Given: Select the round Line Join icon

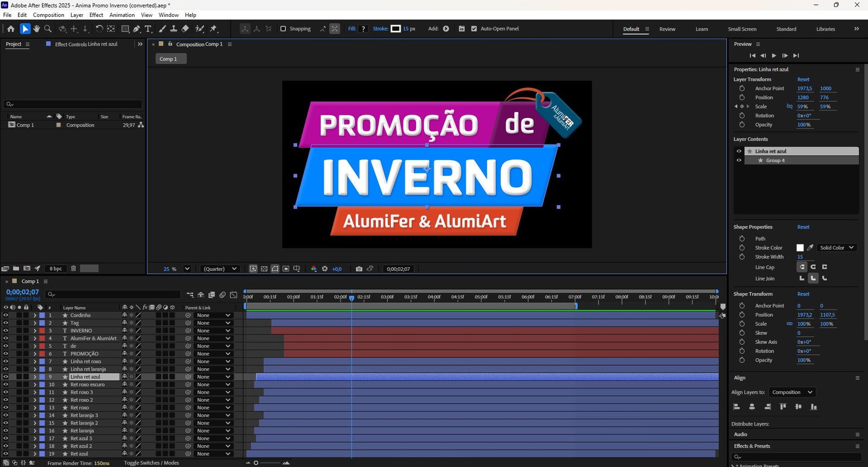Looking at the screenshot, I should 813,278.
